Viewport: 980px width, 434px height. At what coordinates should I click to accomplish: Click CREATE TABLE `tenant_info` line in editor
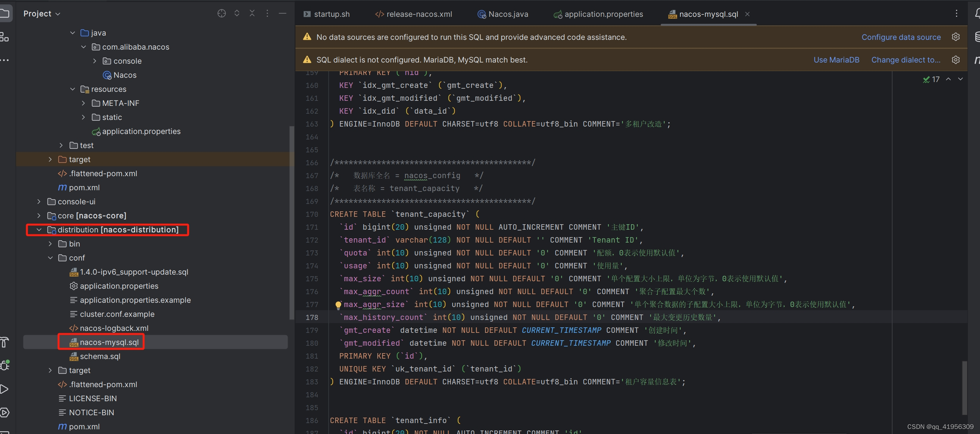[395, 421]
